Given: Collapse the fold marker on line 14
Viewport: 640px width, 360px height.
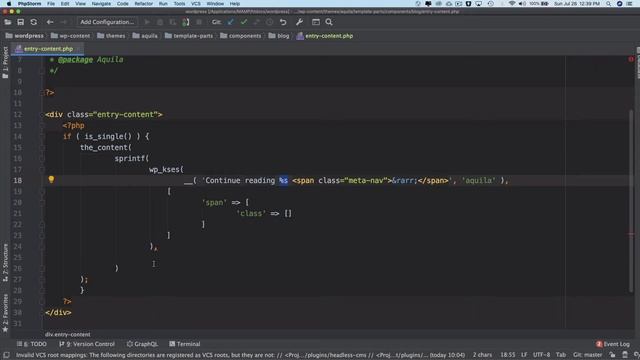Looking at the screenshot, I should pyautogui.click(x=42, y=136).
